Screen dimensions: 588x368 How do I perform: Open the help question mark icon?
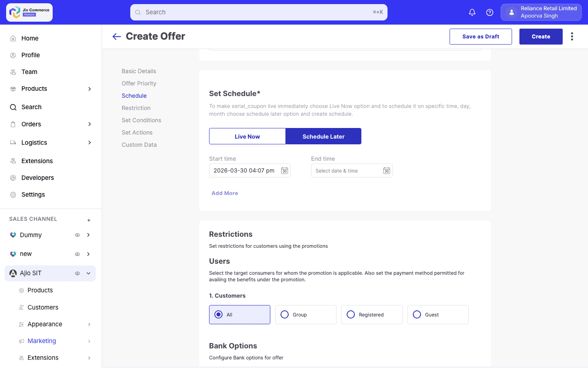click(490, 12)
